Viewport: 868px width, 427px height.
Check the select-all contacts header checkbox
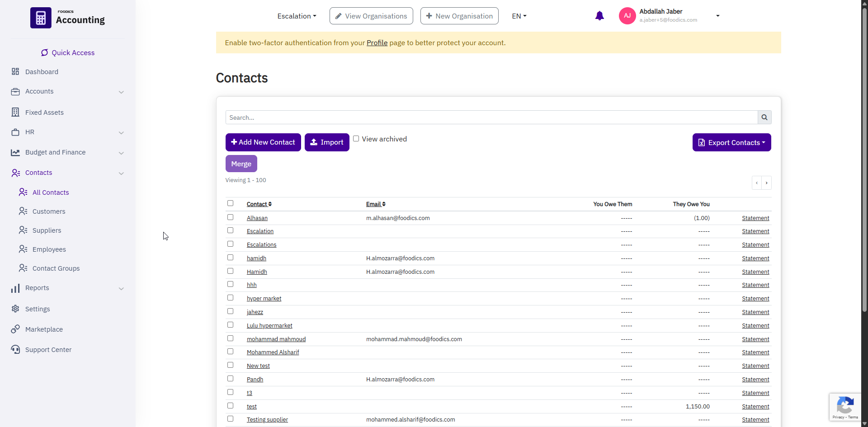tap(231, 203)
